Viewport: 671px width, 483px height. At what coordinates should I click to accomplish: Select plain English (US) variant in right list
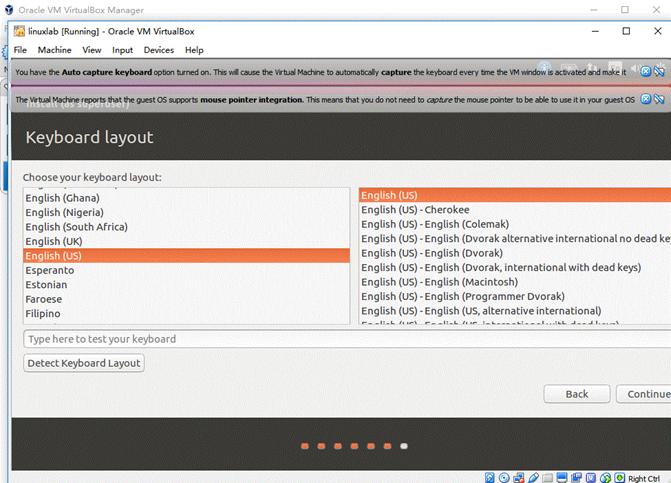tap(515, 195)
